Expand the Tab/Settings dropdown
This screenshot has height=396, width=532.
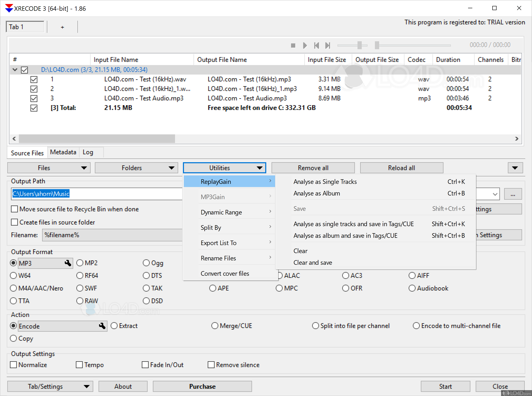tap(50, 386)
